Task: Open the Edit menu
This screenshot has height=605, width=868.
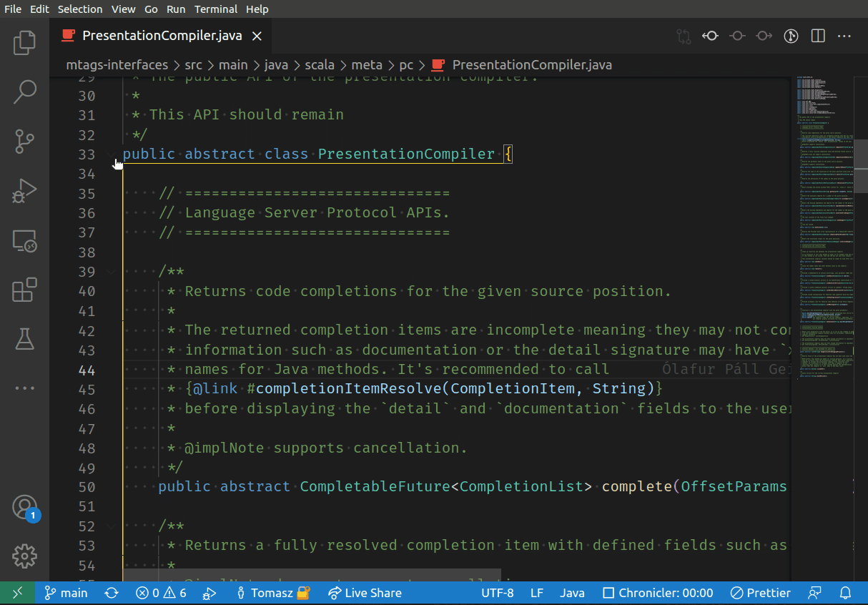Action: coord(39,9)
